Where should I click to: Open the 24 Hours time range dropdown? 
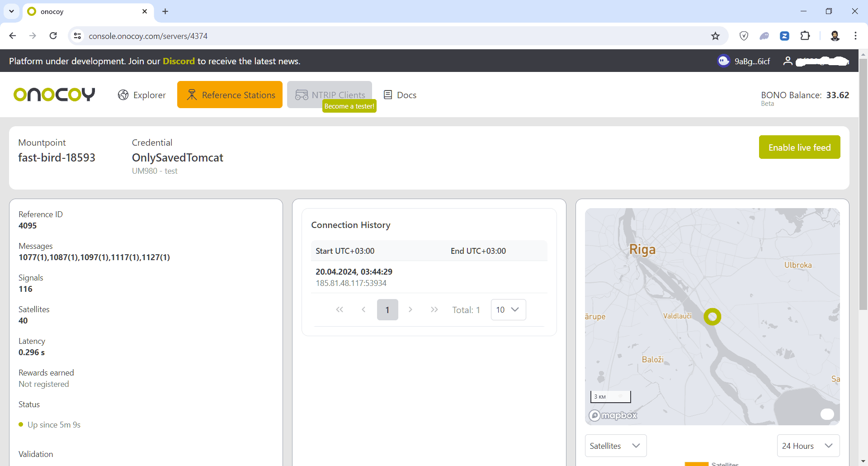click(x=808, y=446)
